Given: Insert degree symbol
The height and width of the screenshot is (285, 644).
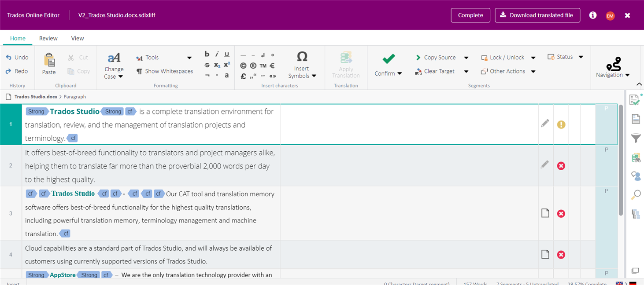Looking at the screenshot, I should 273,55.
